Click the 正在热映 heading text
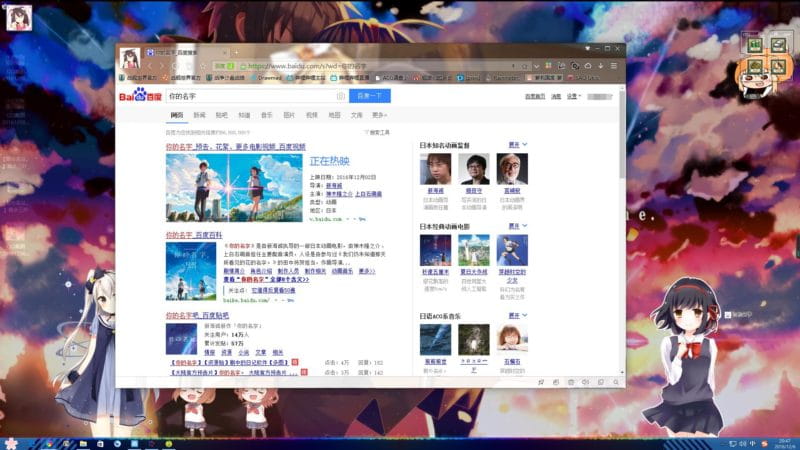Screen dimensions: 800x450 [x=330, y=161]
